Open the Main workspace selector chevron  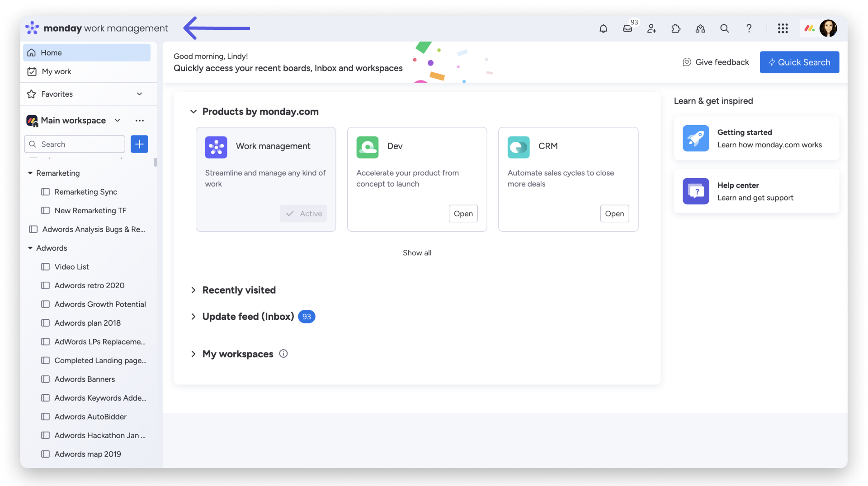tap(118, 121)
